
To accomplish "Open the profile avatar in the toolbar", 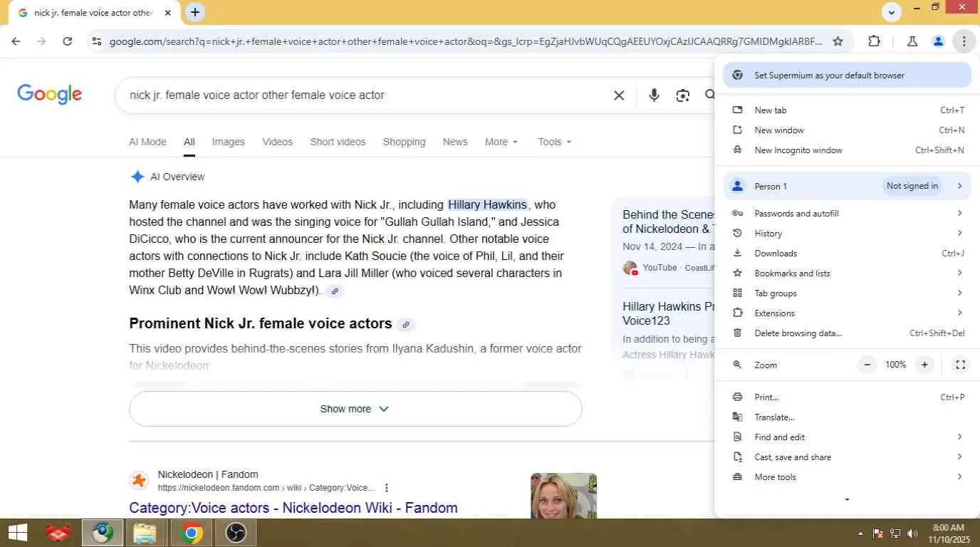I will tap(938, 41).
